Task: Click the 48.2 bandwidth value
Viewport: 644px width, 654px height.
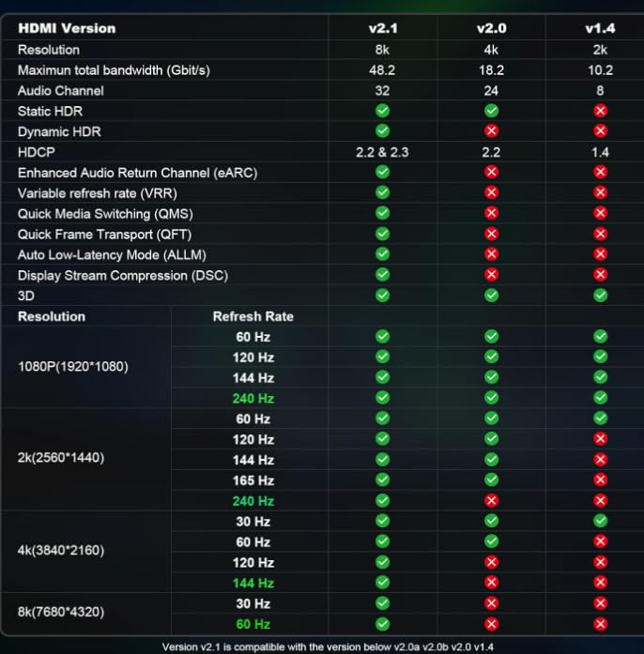Action: tap(382, 70)
